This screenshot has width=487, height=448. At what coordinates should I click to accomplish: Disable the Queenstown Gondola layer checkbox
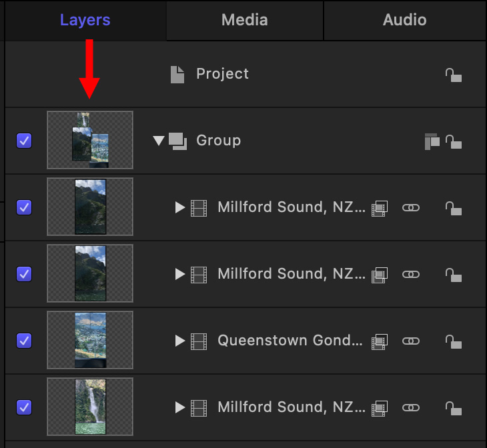[24, 341]
